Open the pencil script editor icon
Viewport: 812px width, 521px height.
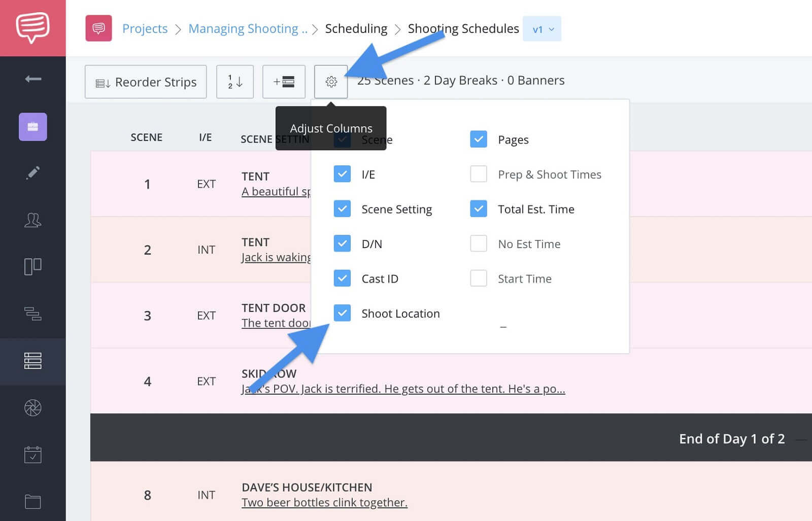[33, 173]
